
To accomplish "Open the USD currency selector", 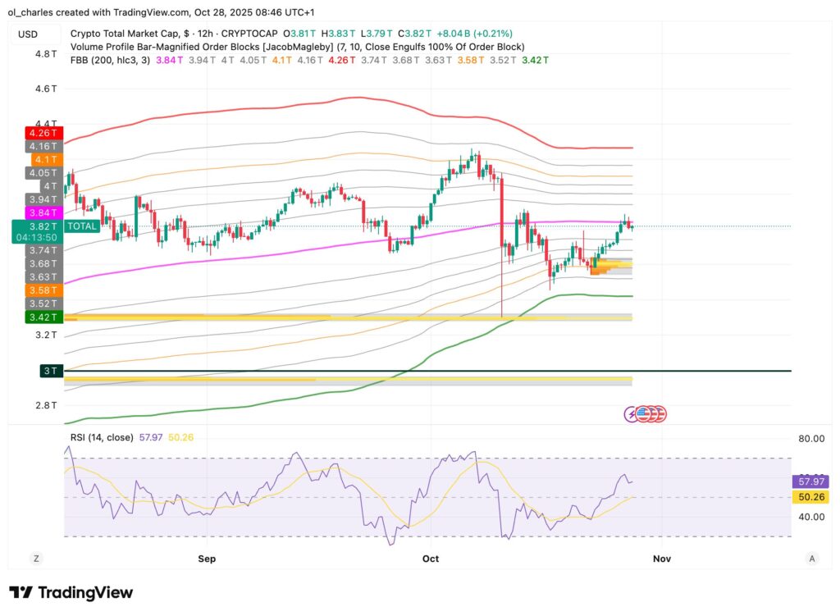I will 28,34.
